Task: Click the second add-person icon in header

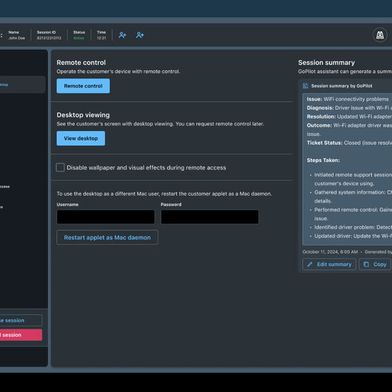Action: (x=140, y=35)
